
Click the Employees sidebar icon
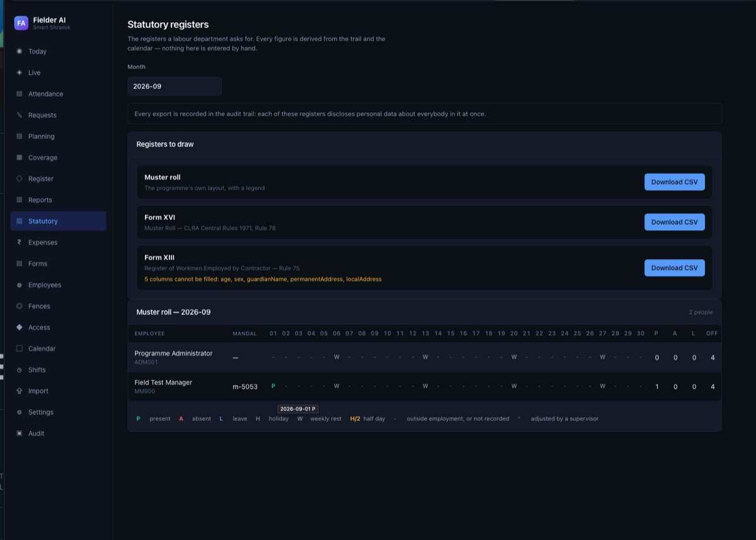click(x=20, y=285)
